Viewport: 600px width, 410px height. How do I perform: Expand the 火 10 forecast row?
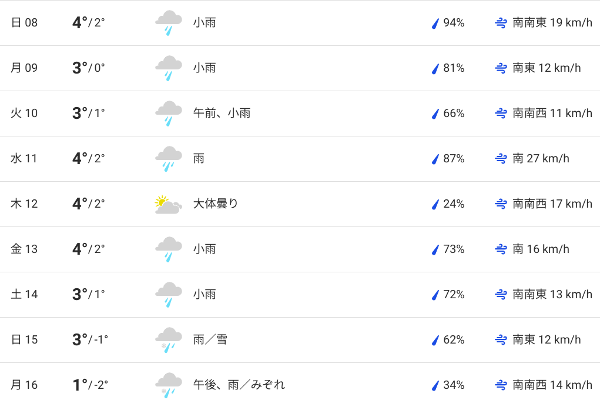tap(300, 113)
